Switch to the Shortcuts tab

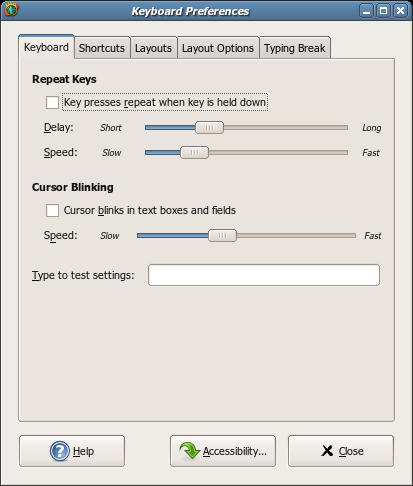102,48
